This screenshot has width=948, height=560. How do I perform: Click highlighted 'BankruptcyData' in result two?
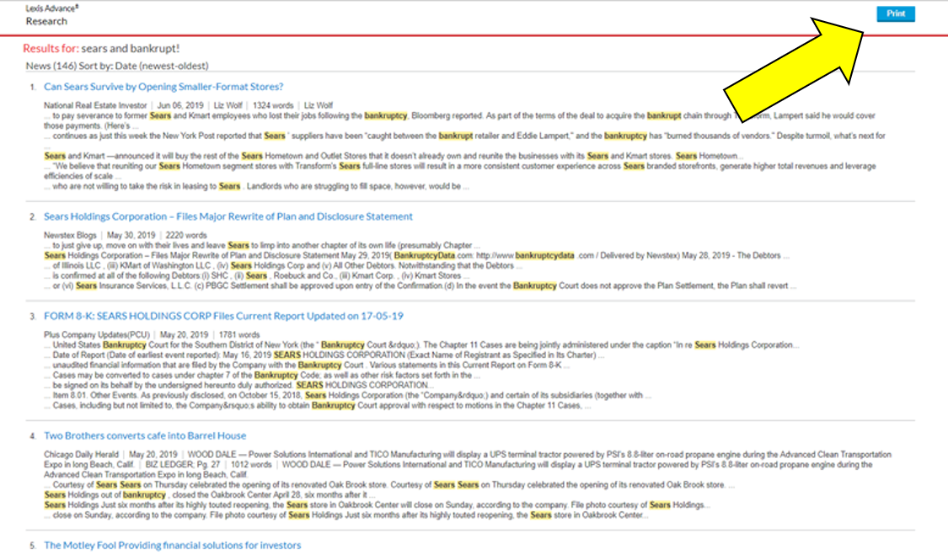point(424,255)
